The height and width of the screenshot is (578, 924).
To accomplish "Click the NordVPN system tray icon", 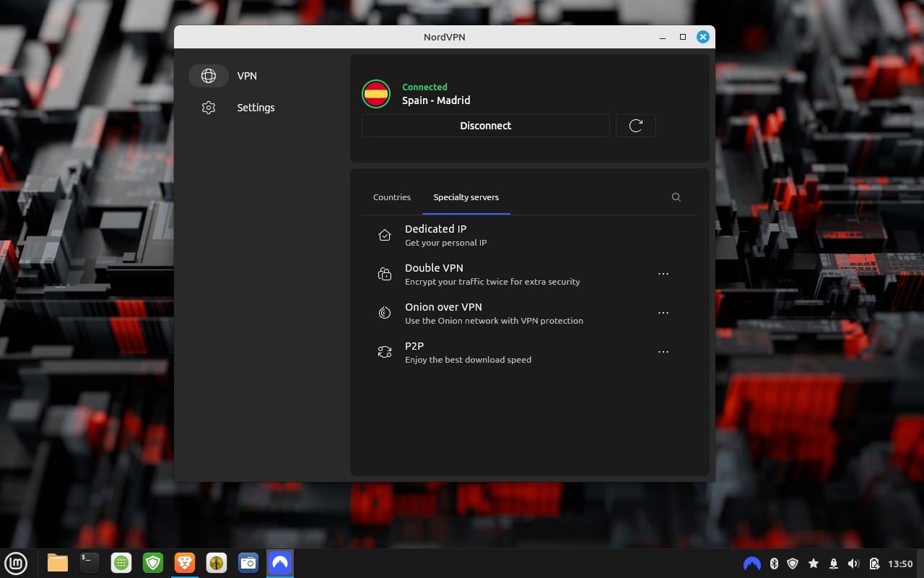I will point(751,564).
